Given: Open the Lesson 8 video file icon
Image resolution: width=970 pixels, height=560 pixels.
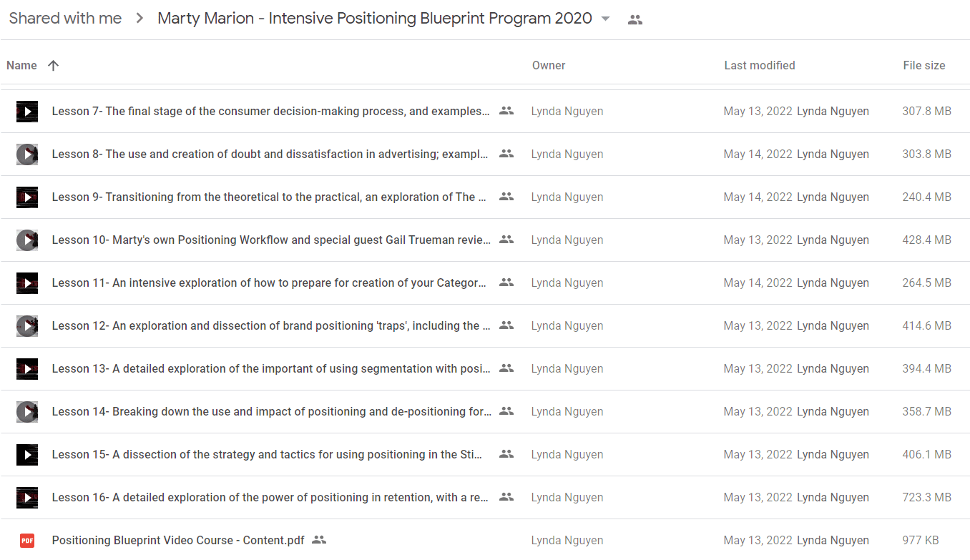Looking at the screenshot, I should coord(27,154).
